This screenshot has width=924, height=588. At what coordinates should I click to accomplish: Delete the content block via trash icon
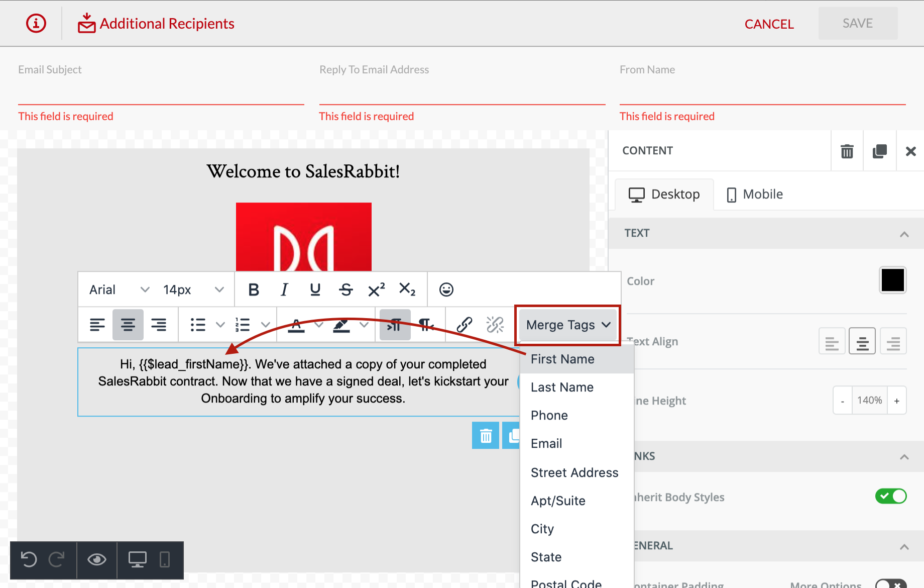tap(847, 151)
